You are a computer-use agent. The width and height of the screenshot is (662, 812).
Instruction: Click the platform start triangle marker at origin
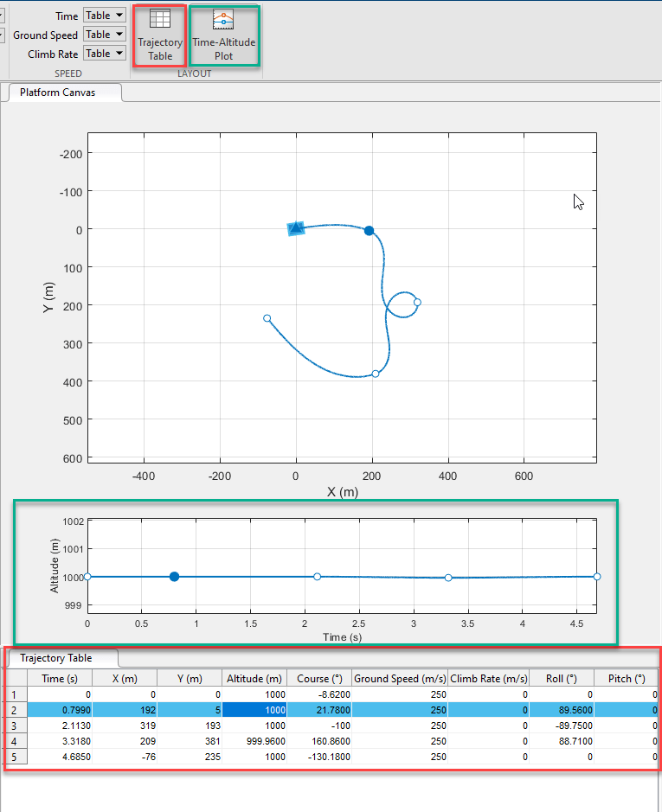295,228
